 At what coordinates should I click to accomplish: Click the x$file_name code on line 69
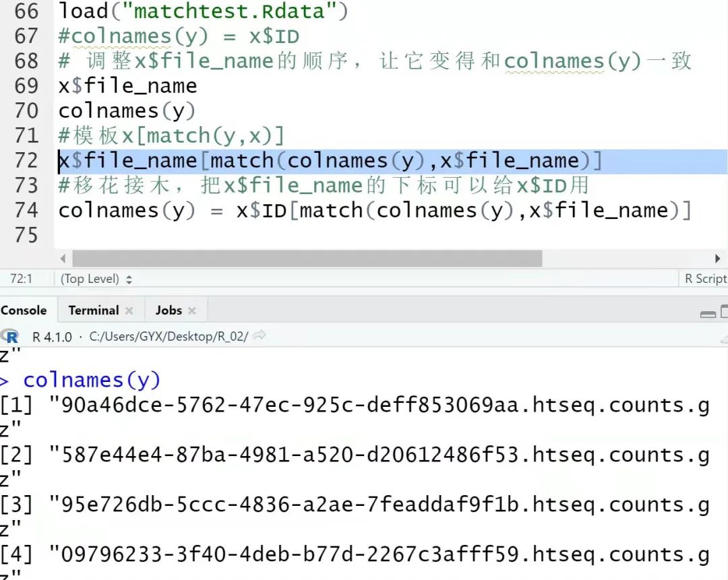(x=127, y=86)
